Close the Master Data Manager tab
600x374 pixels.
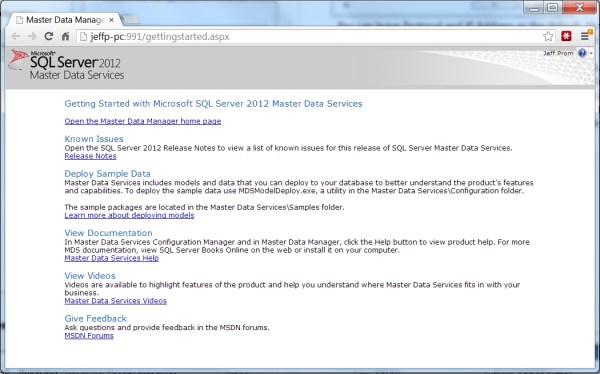[111, 20]
